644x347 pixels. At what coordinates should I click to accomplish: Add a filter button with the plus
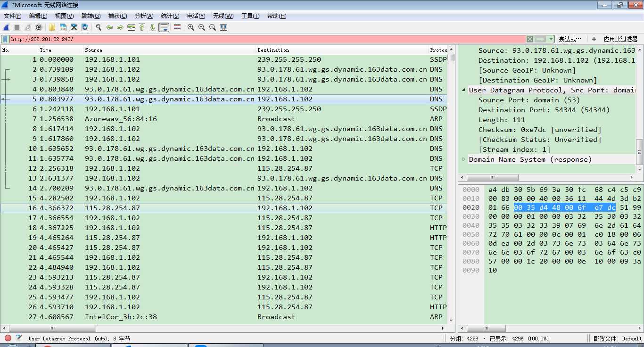pos(594,39)
